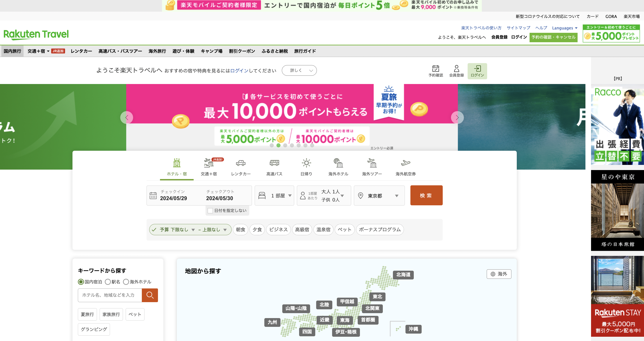Toggle the ボーナスプログラム filter chip
644x341 pixels.
380,230
